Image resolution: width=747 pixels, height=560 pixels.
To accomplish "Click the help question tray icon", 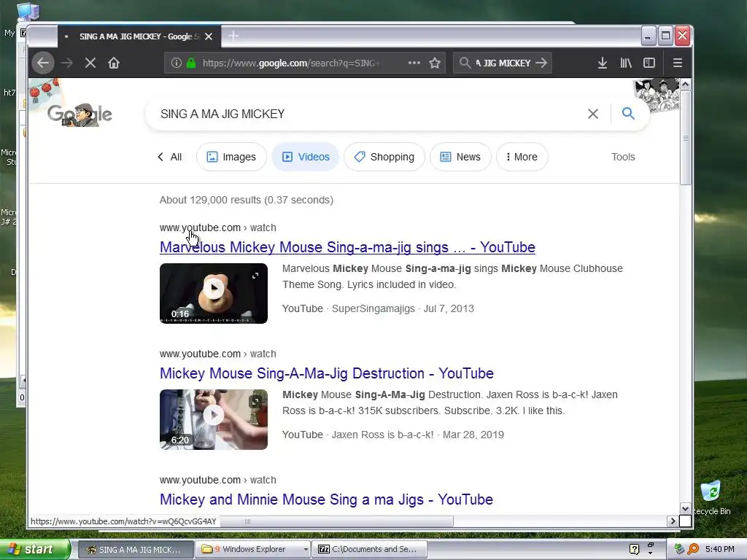I will tap(634, 549).
